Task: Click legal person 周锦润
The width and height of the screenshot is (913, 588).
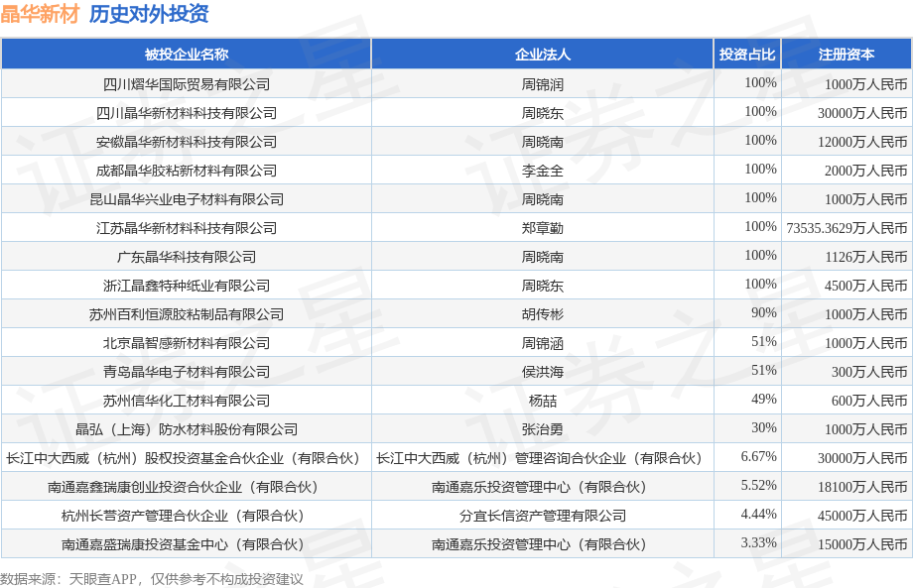Action: 542,84
